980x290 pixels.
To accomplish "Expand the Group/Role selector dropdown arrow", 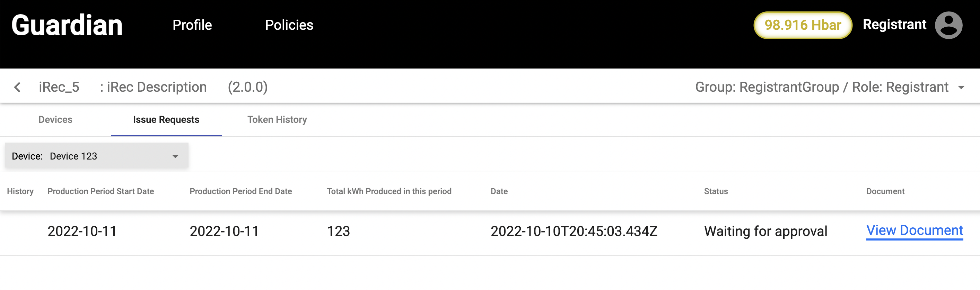I will (961, 88).
